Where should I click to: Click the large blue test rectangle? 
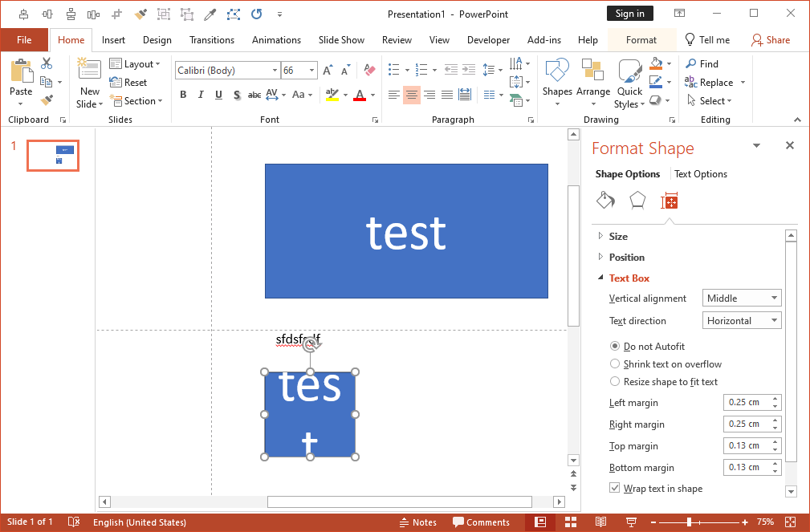point(406,231)
